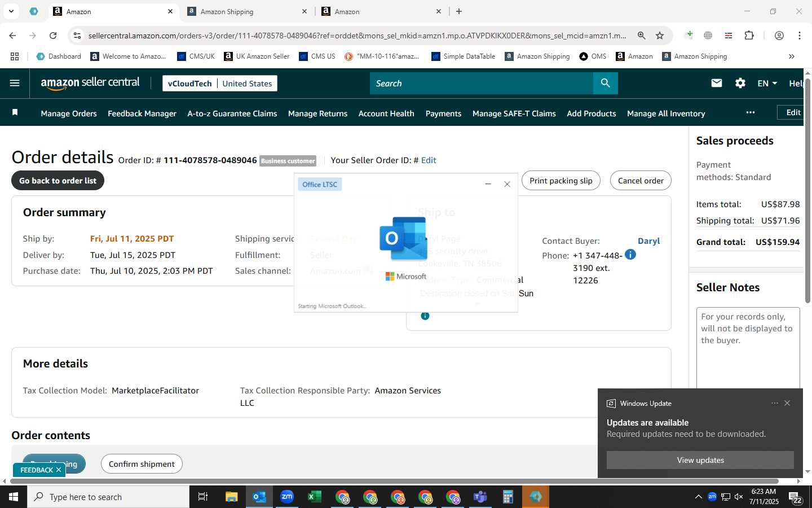Reload the page with the refresh icon

pyautogui.click(x=53, y=36)
